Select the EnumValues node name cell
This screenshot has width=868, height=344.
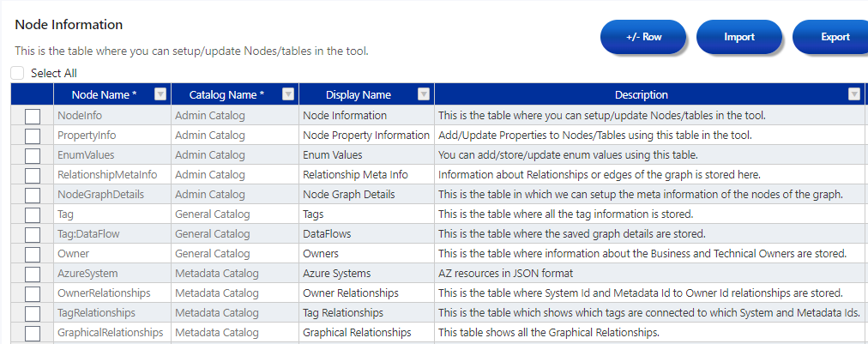point(112,155)
